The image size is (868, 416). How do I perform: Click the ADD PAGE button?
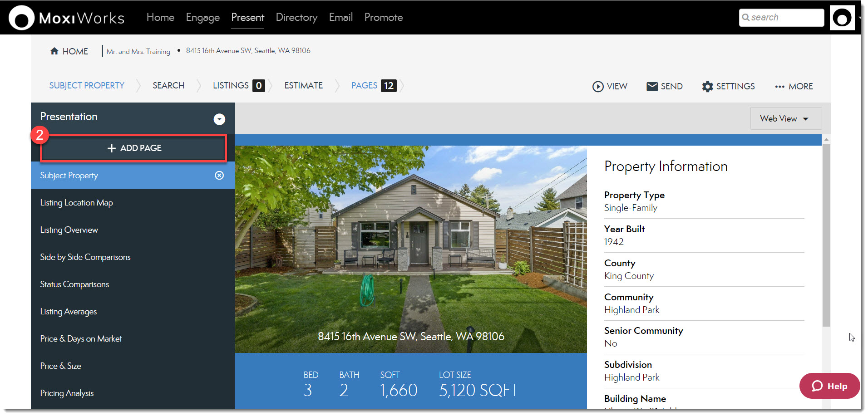tap(133, 148)
